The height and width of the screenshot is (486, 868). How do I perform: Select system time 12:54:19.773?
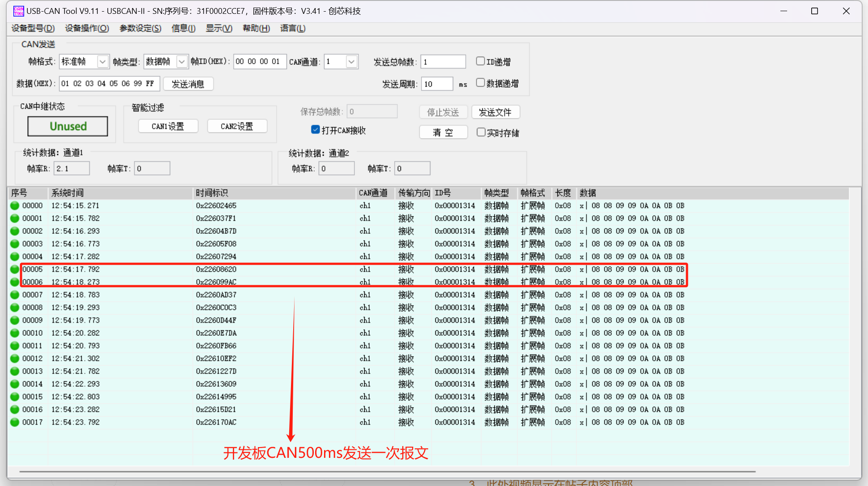76,320
